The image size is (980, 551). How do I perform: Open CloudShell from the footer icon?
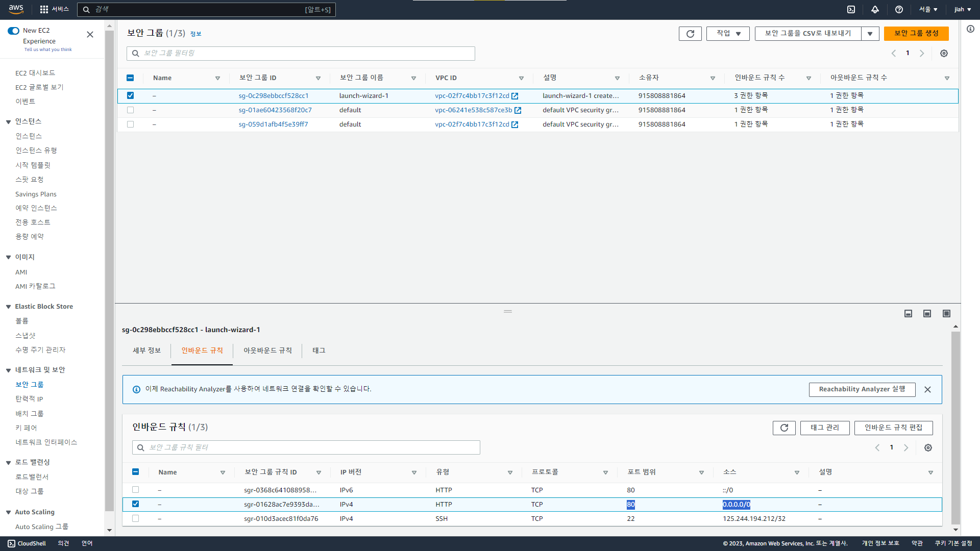11,544
